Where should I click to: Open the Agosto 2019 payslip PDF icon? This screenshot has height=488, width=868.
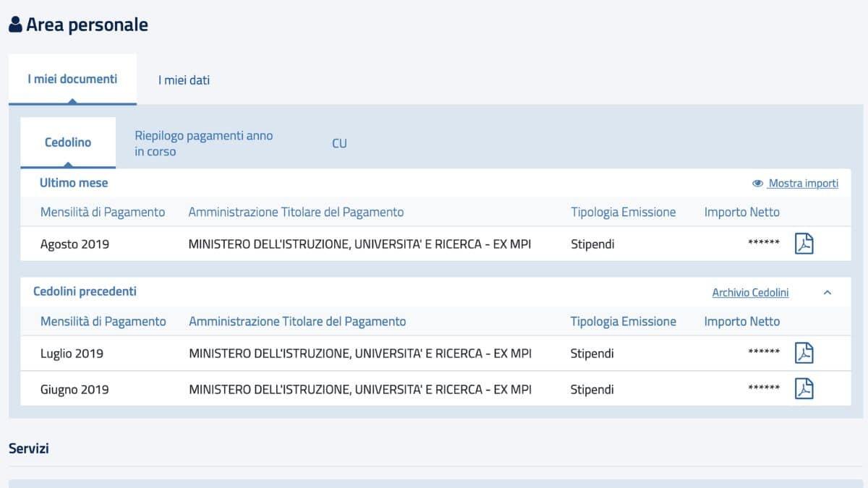[804, 244]
